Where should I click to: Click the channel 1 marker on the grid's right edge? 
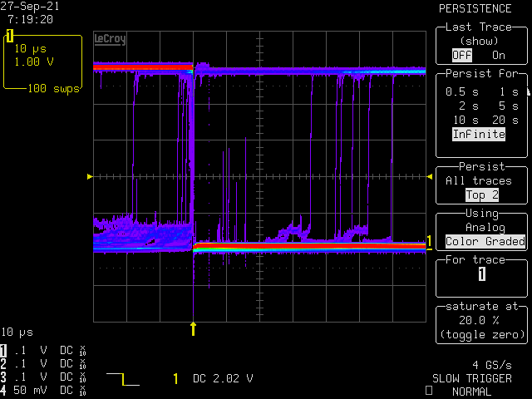429,242
